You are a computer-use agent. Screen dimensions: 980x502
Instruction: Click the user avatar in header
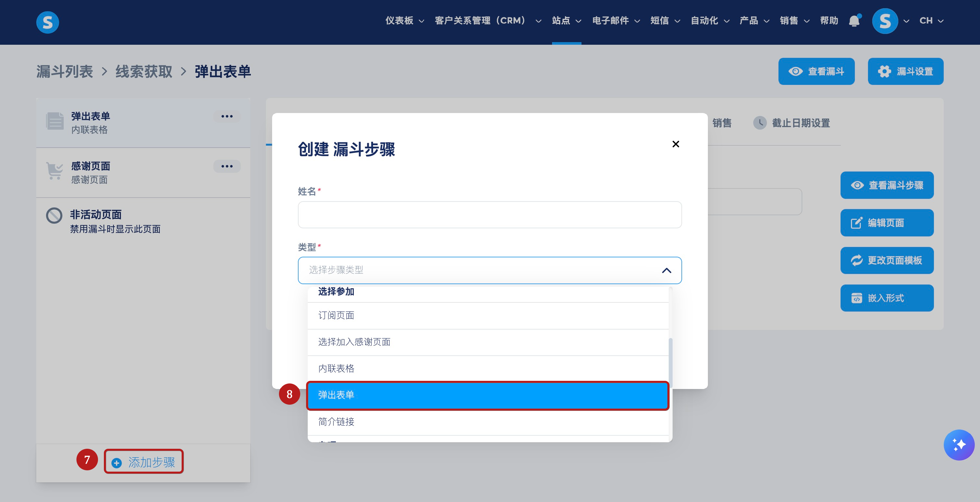[885, 21]
